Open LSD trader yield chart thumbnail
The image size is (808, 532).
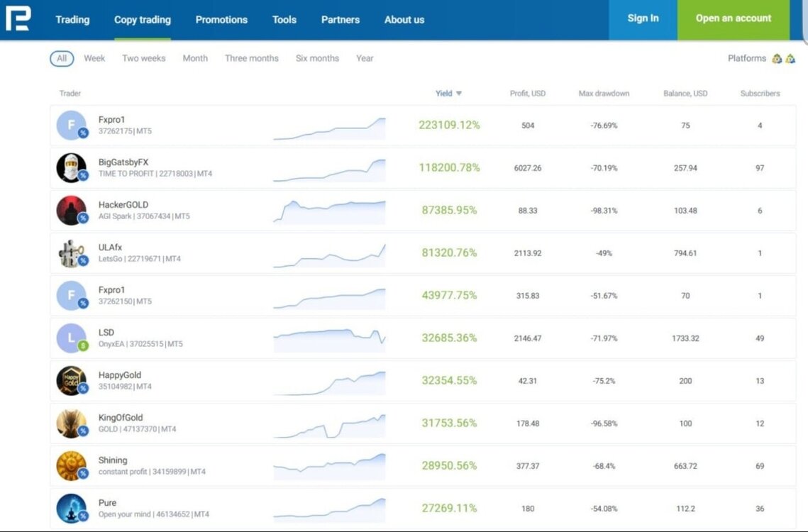(x=329, y=338)
